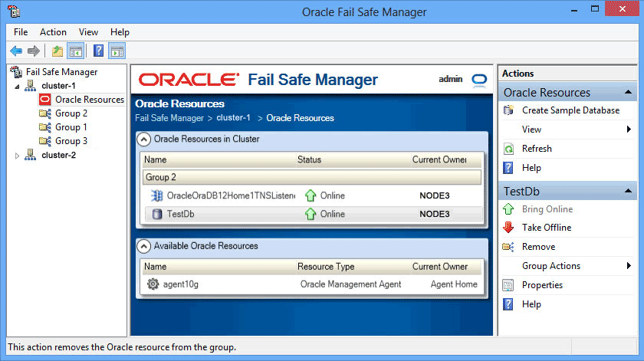Click the admin user label
This screenshot has width=644, height=361.
click(x=451, y=79)
